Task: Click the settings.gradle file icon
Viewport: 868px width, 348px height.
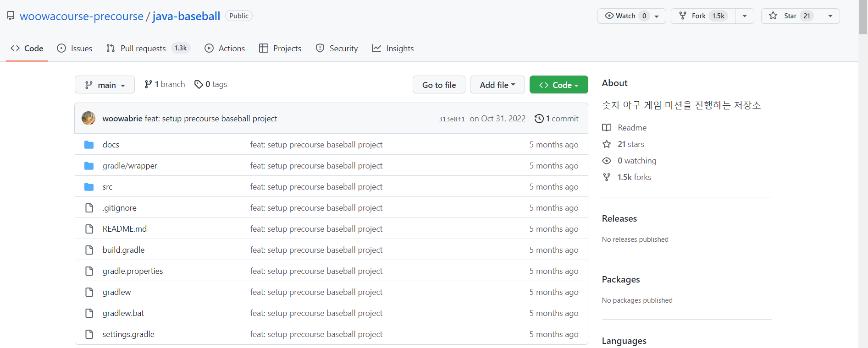Action: click(89, 334)
